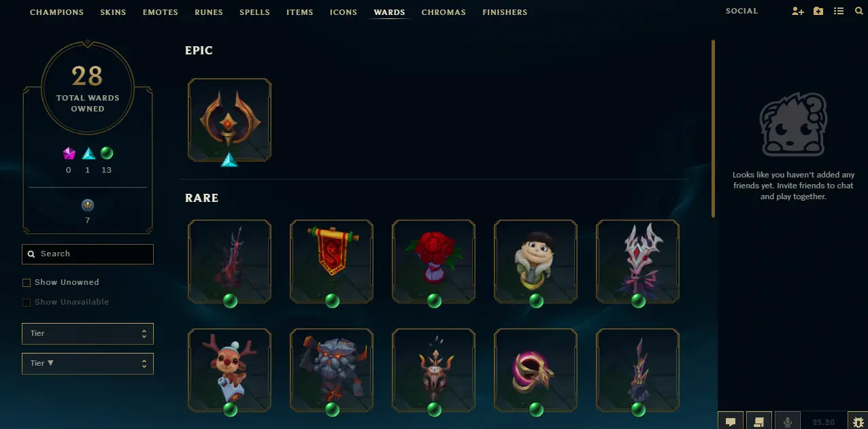Image resolution: width=868 pixels, height=429 pixels.
Task: Open the Champions tab
Action: tap(56, 12)
